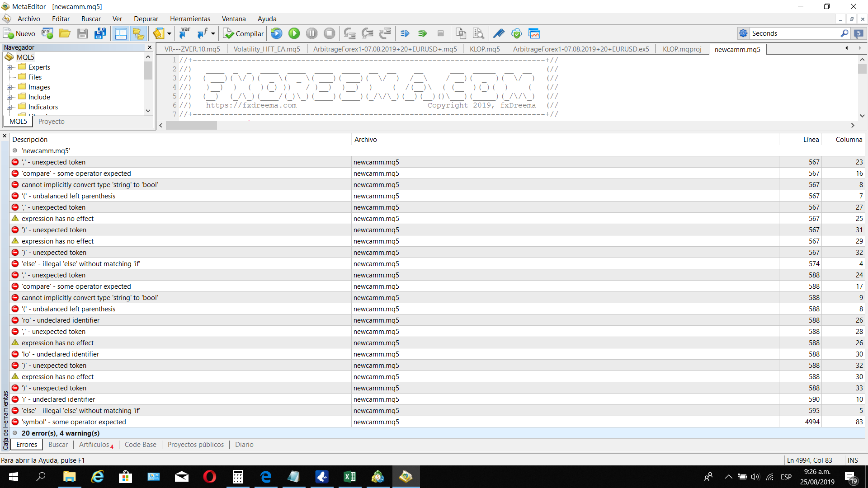The height and width of the screenshot is (488, 868).
Task: Switch to the VR---ZVER.10.mq5 tab
Action: tap(192, 49)
